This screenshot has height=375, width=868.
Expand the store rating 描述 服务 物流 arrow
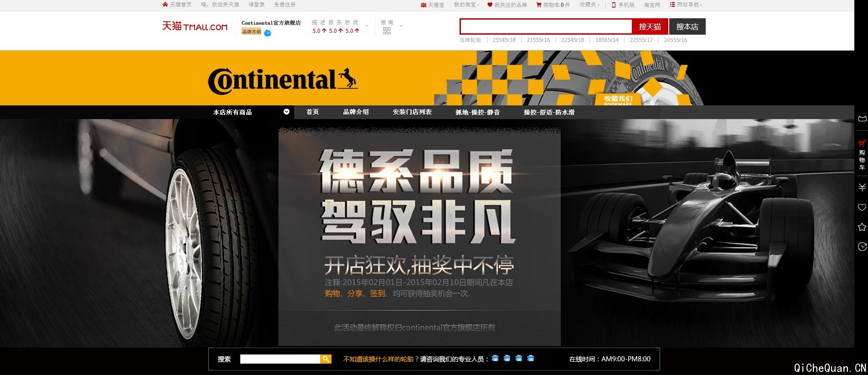(367, 26)
